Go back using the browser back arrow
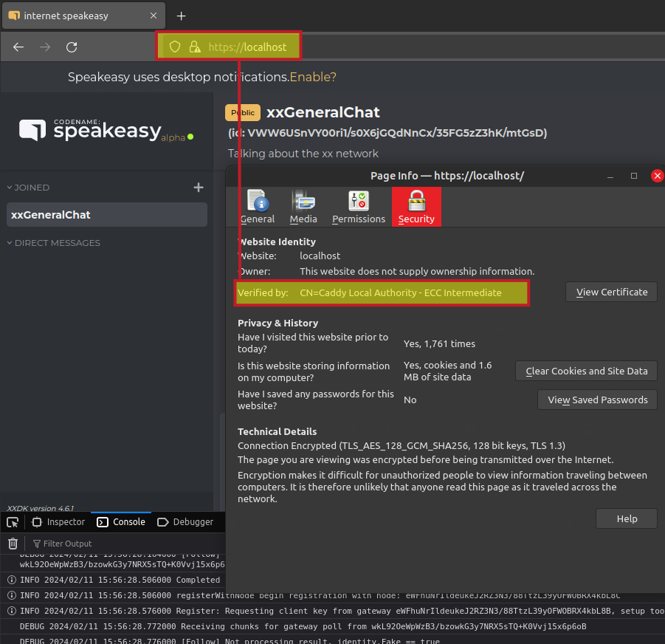The image size is (665, 644). coord(18,47)
